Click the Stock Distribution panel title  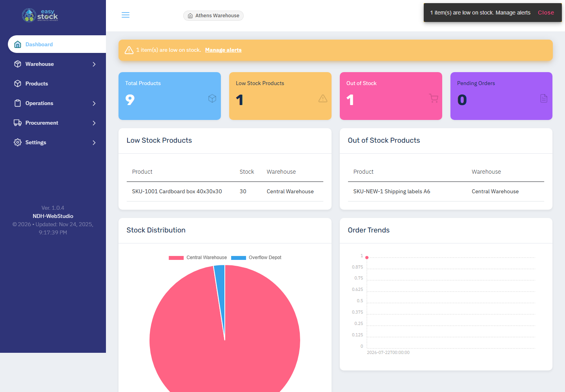[156, 230]
